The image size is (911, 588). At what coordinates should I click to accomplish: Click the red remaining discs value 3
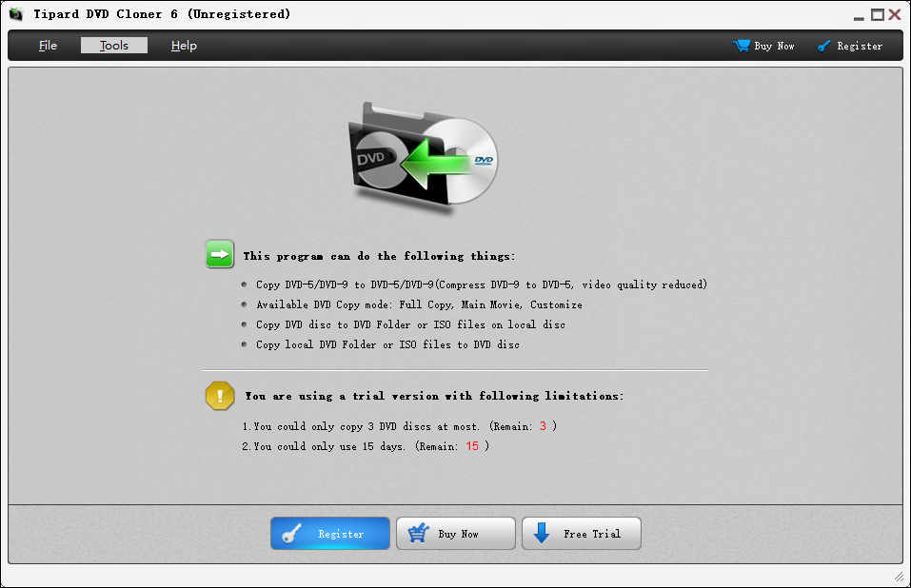click(544, 426)
